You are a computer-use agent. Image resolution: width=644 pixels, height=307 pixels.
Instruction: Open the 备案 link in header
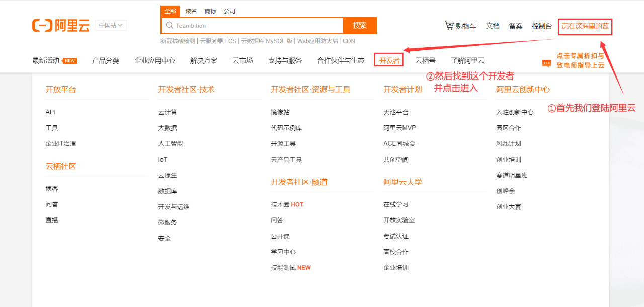click(x=516, y=26)
